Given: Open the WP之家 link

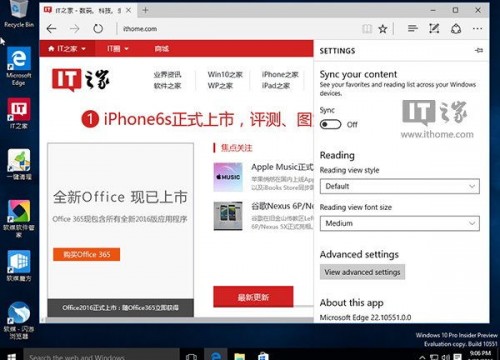Looking at the screenshot, I should coord(220,86).
